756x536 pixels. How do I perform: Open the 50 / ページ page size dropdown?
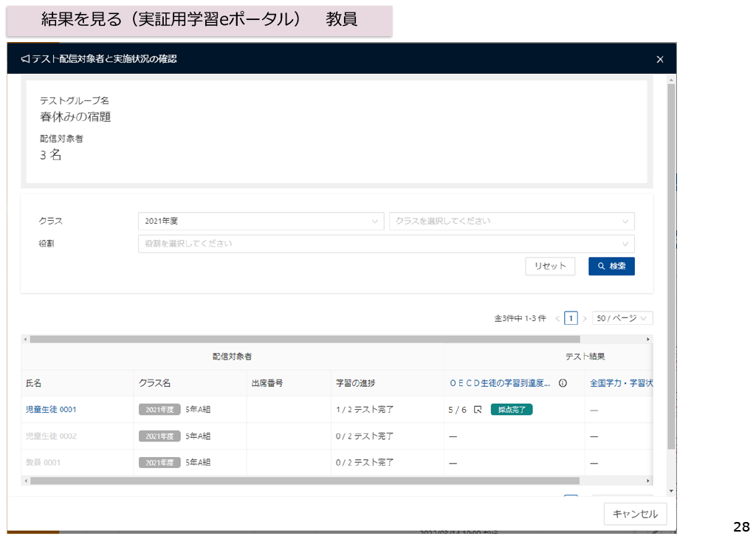[622, 319]
